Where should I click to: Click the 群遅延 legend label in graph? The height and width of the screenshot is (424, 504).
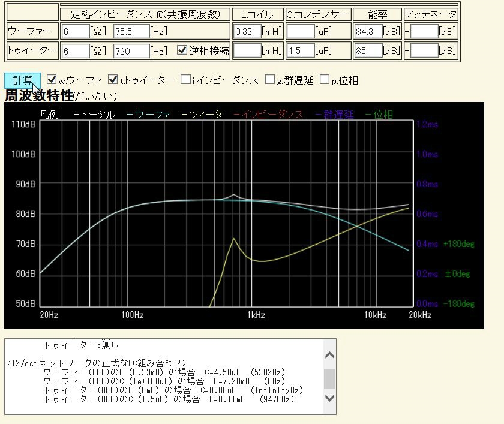[x=335, y=115]
